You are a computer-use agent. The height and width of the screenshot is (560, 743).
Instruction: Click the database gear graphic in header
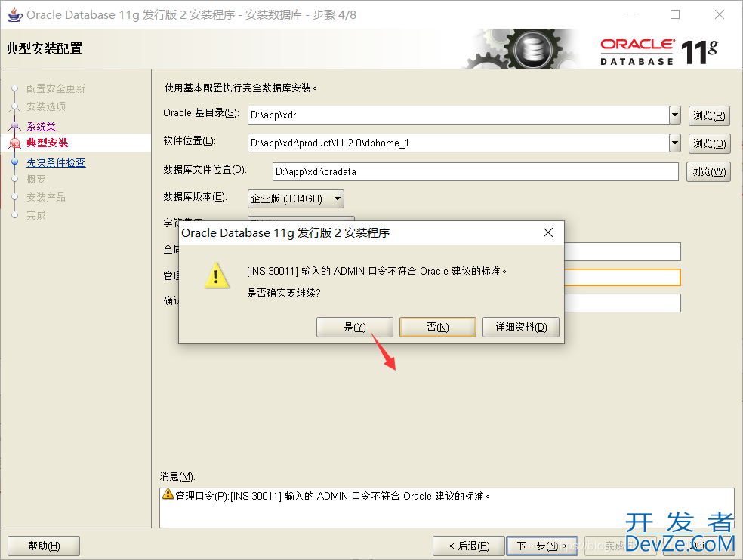coord(519,49)
